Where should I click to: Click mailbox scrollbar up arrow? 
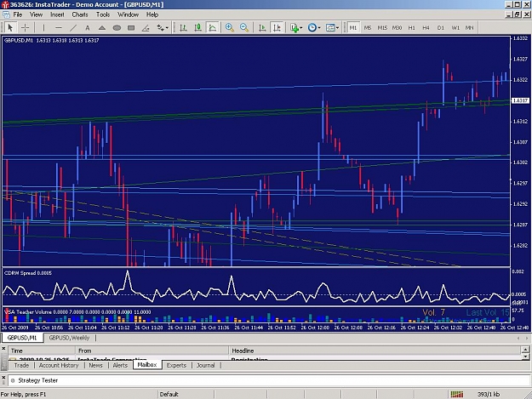525,349
